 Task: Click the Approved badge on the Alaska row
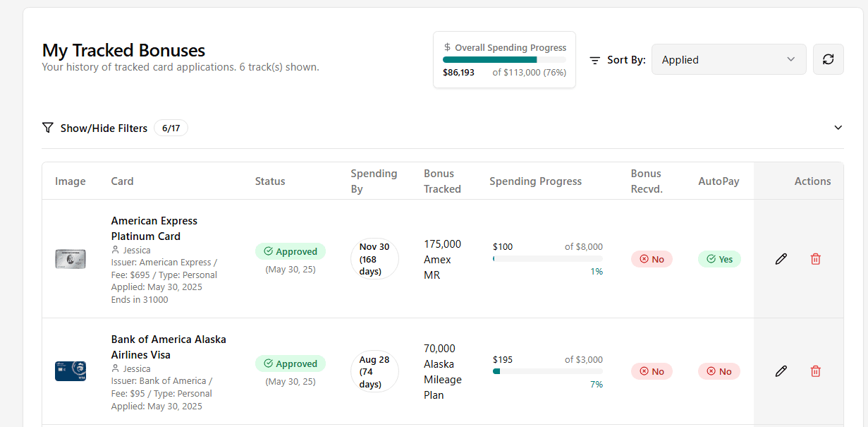[x=291, y=363]
